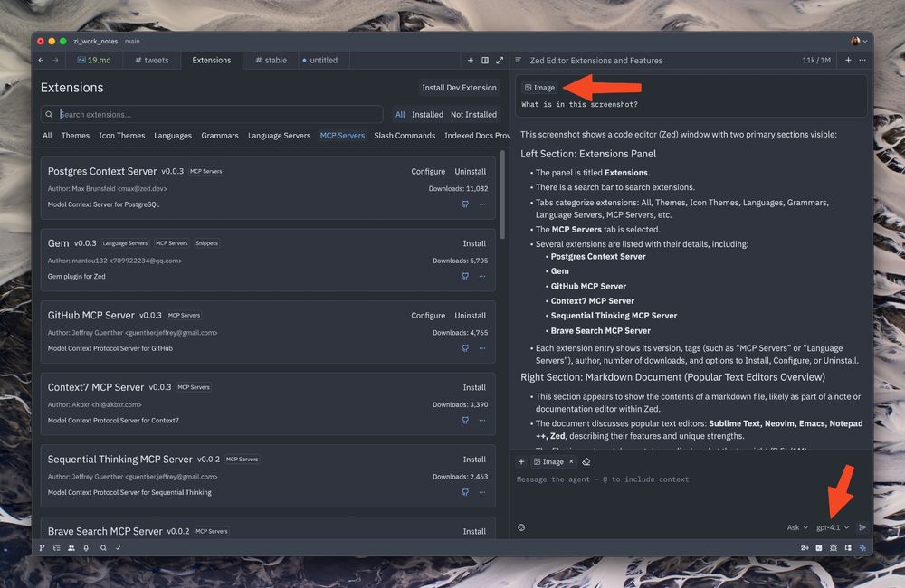The height and width of the screenshot is (588, 905).
Task: Open the repository link of Sequential Thinking MCP Server
Action: point(465,492)
